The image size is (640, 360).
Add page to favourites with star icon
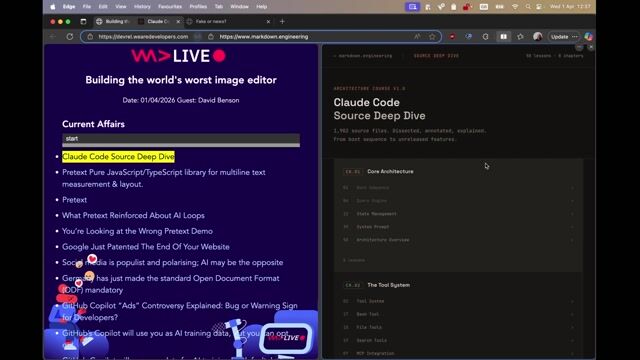[x=432, y=37]
